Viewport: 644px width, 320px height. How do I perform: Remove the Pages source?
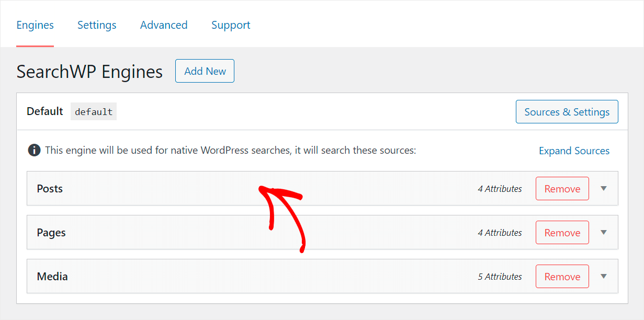(562, 233)
